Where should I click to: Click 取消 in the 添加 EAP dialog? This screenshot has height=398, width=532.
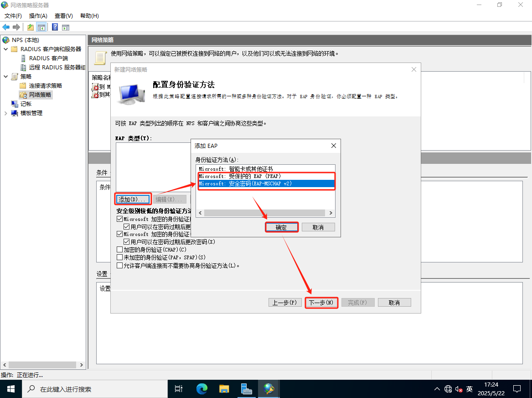tap(318, 227)
